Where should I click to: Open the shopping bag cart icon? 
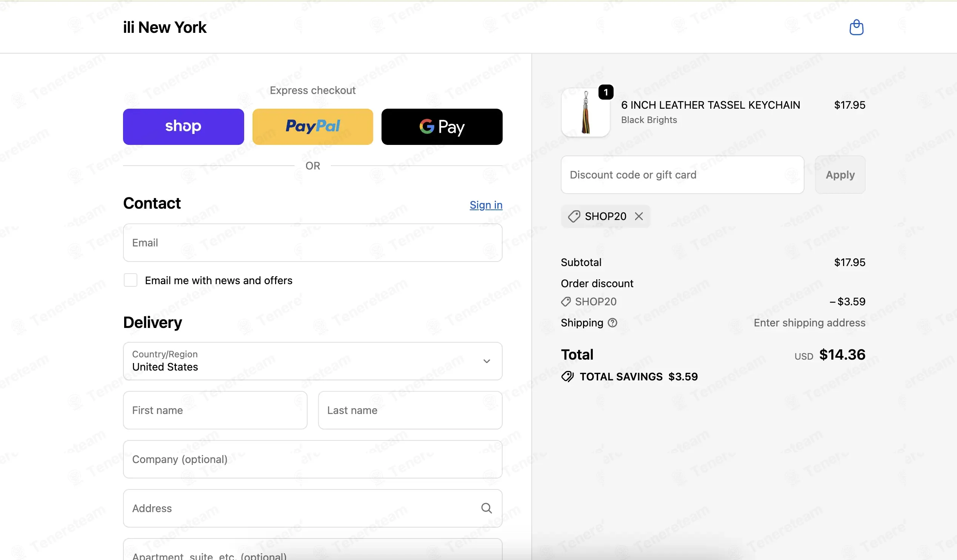point(856,27)
